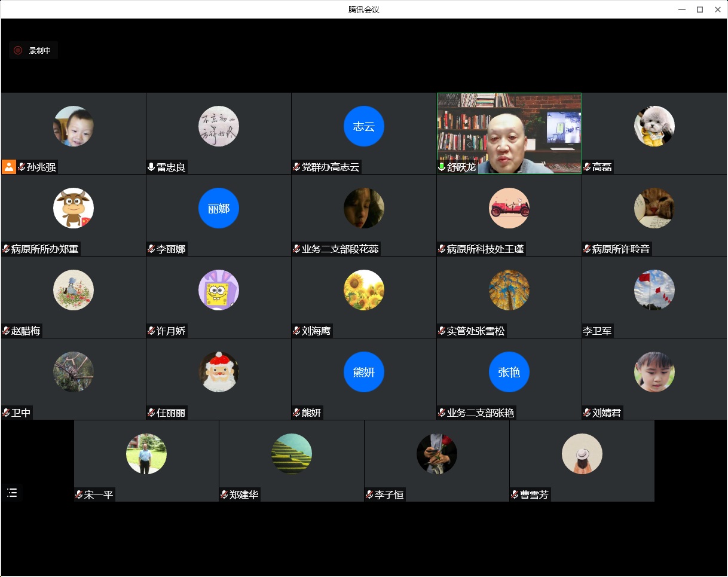
Task: Click the muted mic icon beside 刘海鹰
Action: pos(296,331)
